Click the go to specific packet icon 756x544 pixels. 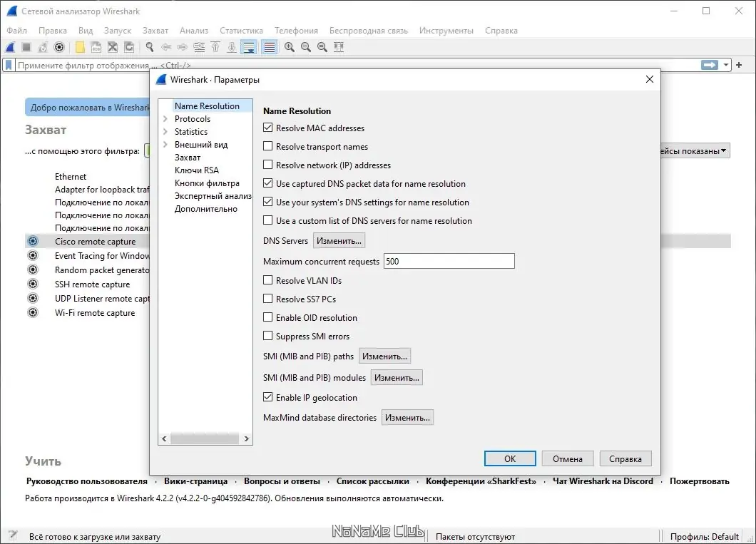[199, 47]
